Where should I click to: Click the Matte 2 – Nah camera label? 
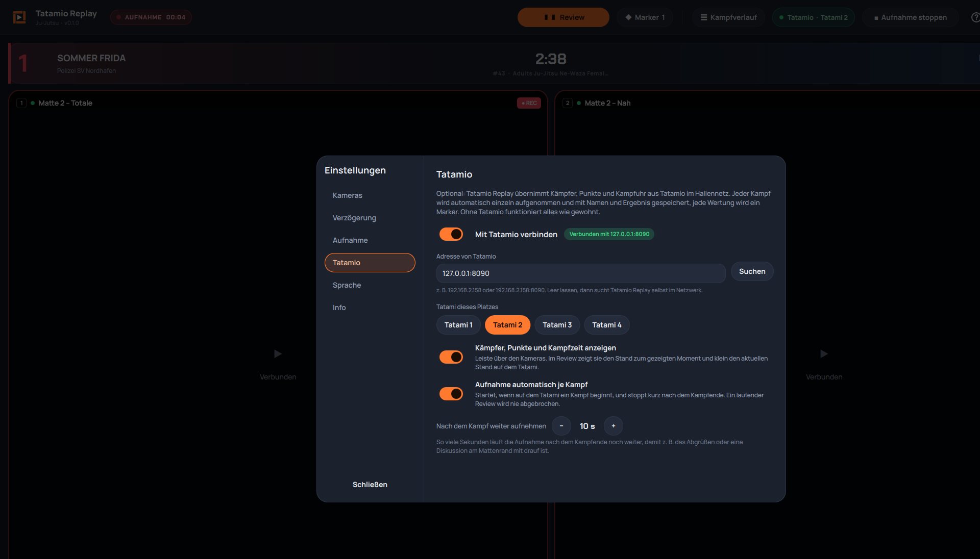tap(607, 103)
